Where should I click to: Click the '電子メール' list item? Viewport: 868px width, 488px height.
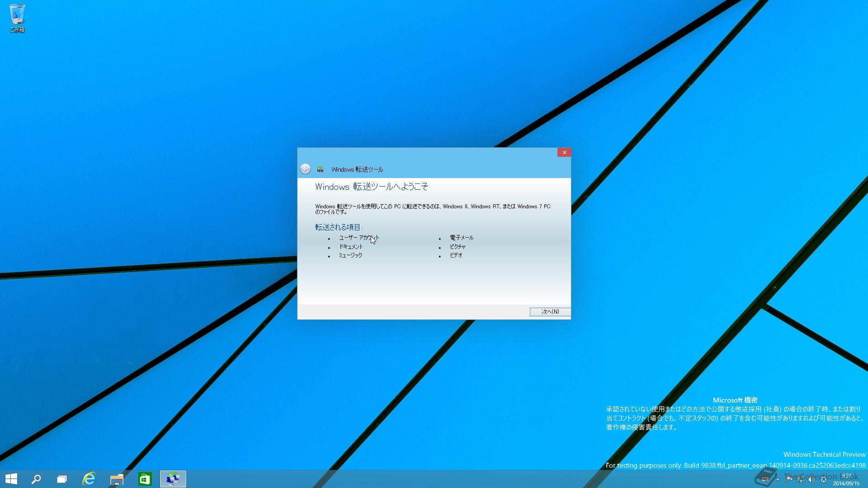click(x=462, y=238)
